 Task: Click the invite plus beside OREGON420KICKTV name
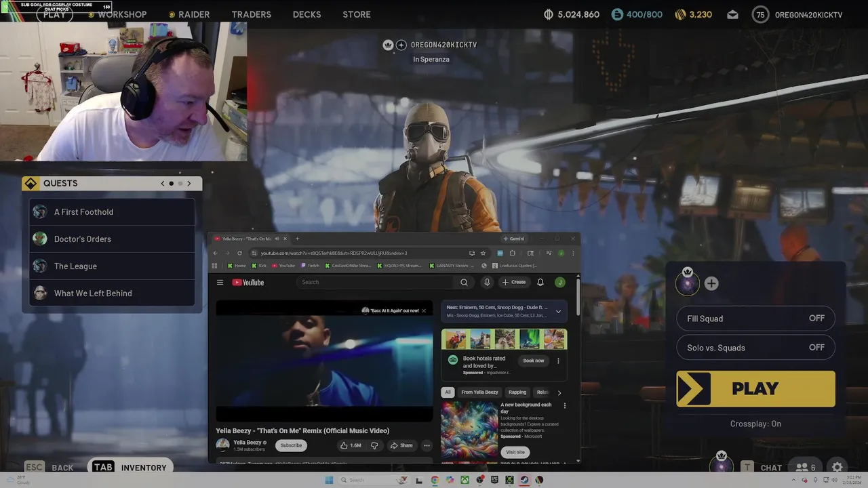point(401,45)
